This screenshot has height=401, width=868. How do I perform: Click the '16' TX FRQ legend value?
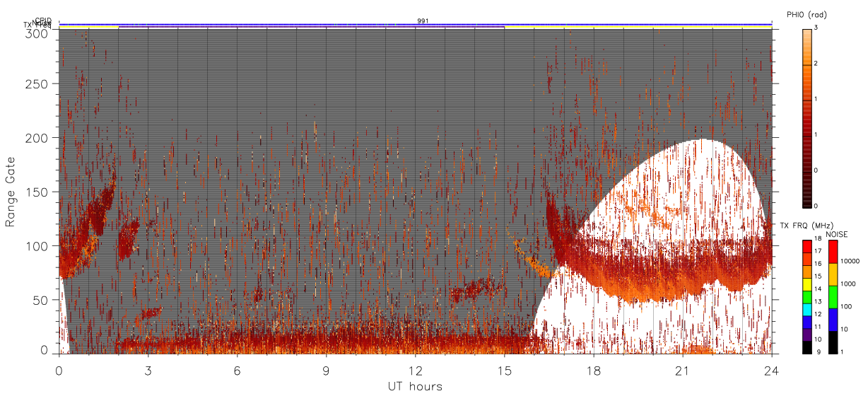point(818,263)
